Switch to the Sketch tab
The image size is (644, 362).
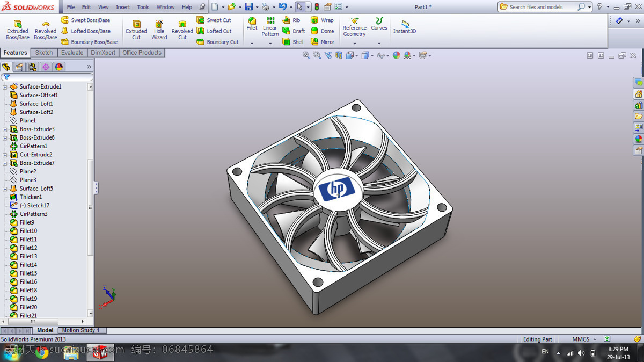click(44, 53)
